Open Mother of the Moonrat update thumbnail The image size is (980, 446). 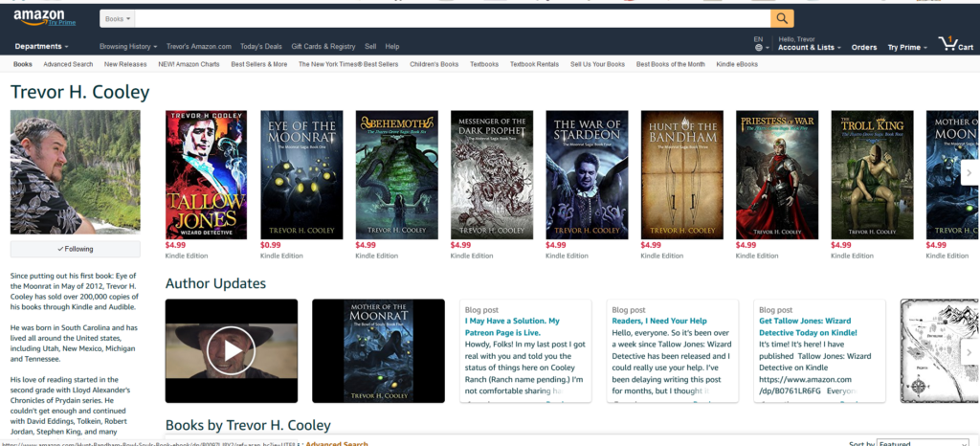coord(378,351)
